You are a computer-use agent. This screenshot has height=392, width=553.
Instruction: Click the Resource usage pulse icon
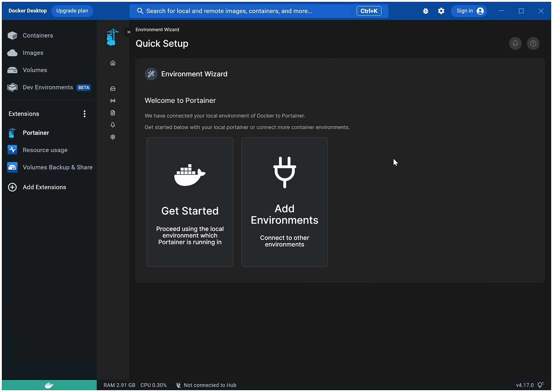coord(12,150)
